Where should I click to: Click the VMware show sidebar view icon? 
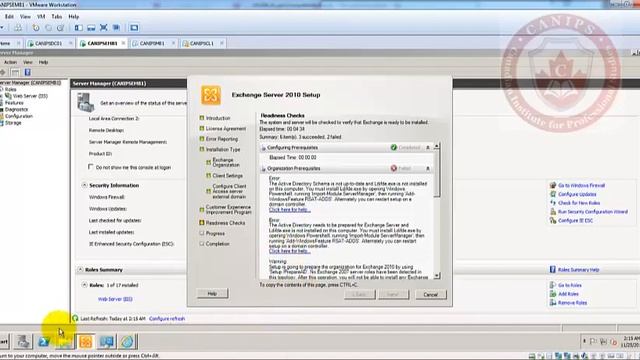click(78, 28)
